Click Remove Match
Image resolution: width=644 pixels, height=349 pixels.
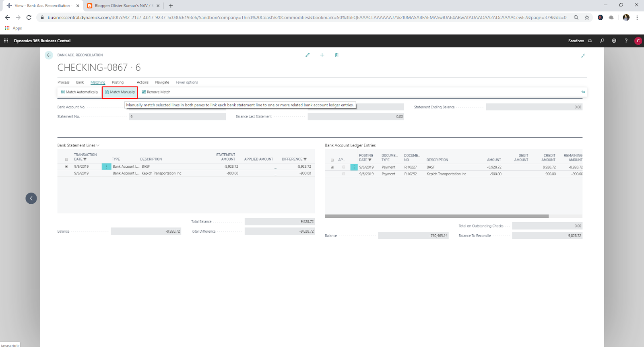click(156, 92)
